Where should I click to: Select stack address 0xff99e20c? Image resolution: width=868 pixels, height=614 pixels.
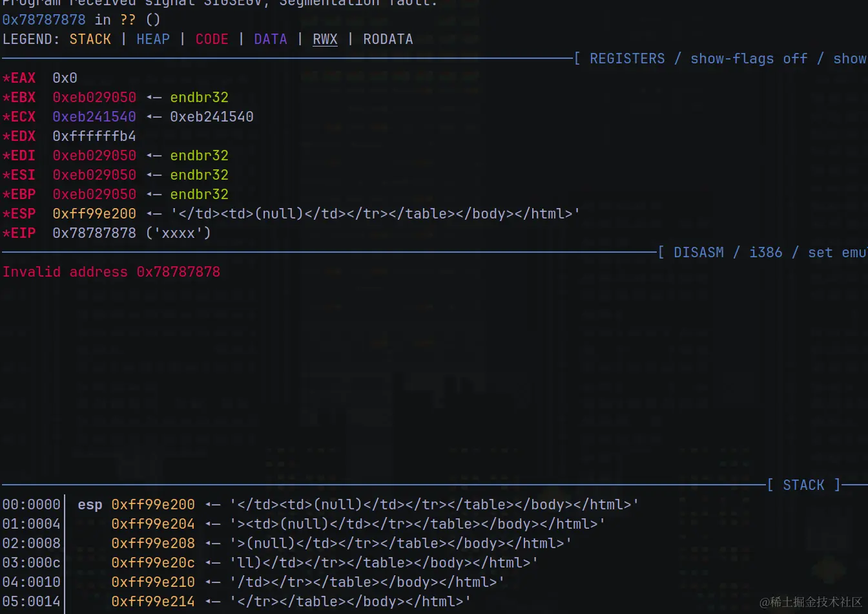tap(153, 563)
